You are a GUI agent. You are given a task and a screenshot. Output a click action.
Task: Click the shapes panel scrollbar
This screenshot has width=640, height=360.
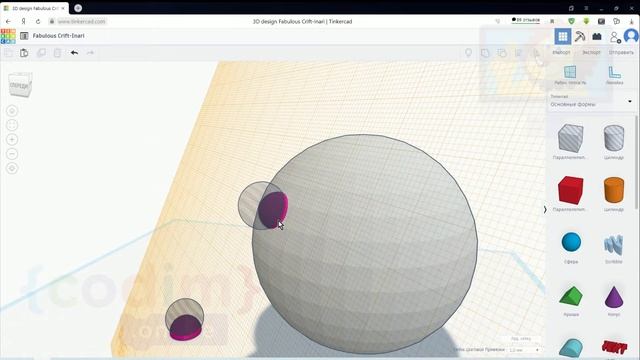pos(636,163)
